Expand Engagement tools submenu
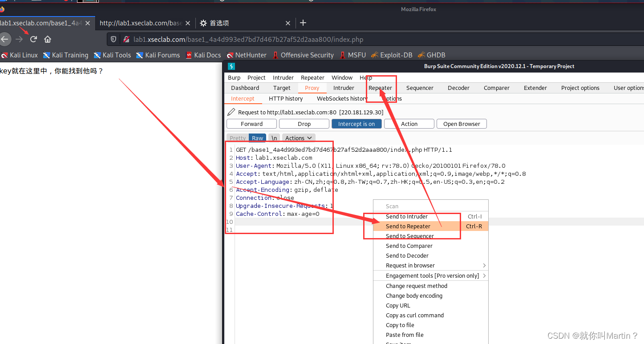The height and width of the screenshot is (344, 644). point(431,275)
